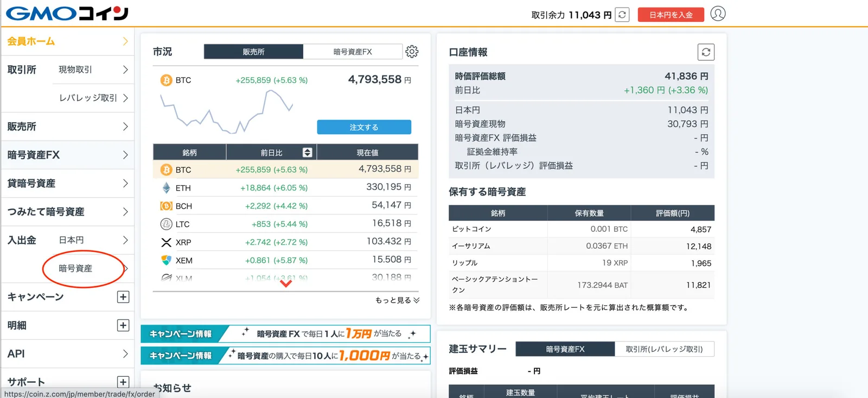Viewport: 868px width, 398px height.
Task: Go to 販売所 in the sidebar
Action: (x=68, y=127)
